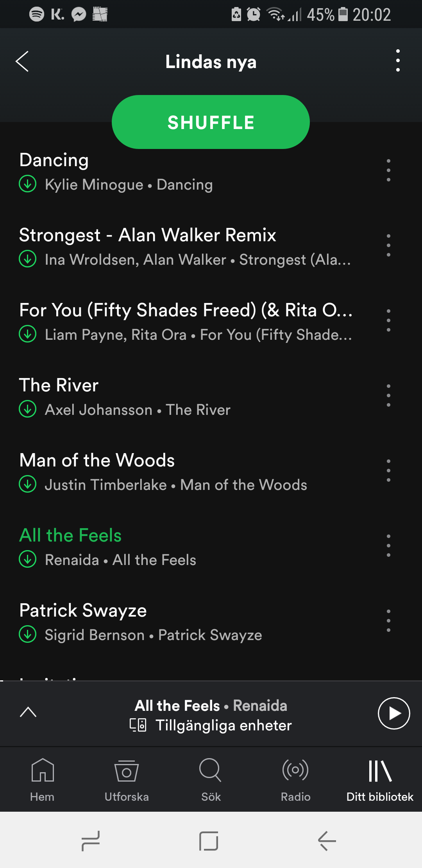Switch to the Hem tab
The height and width of the screenshot is (868, 422).
click(42, 780)
